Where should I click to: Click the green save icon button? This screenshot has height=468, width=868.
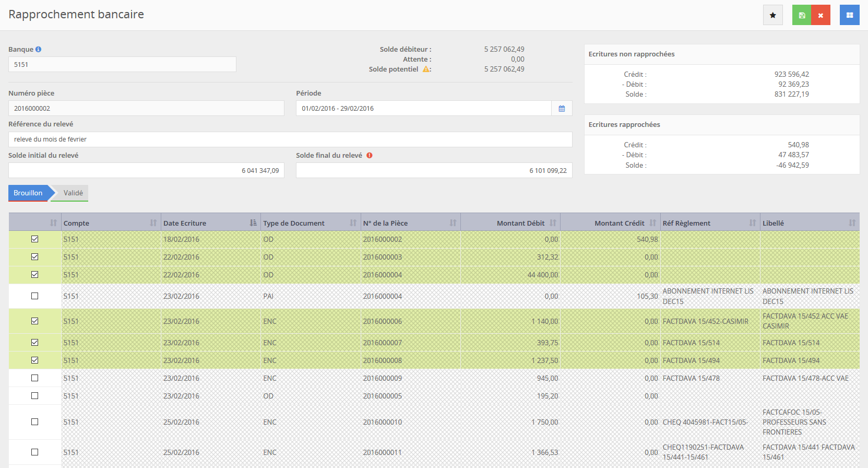pyautogui.click(x=802, y=15)
